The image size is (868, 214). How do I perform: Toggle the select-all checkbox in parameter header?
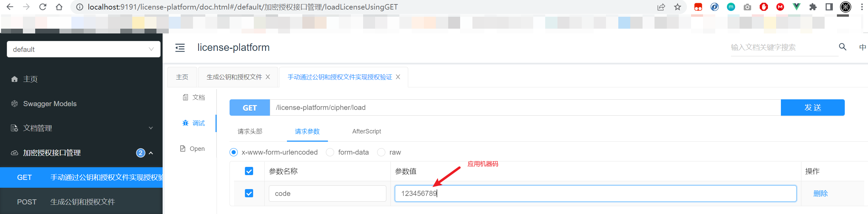click(x=249, y=171)
